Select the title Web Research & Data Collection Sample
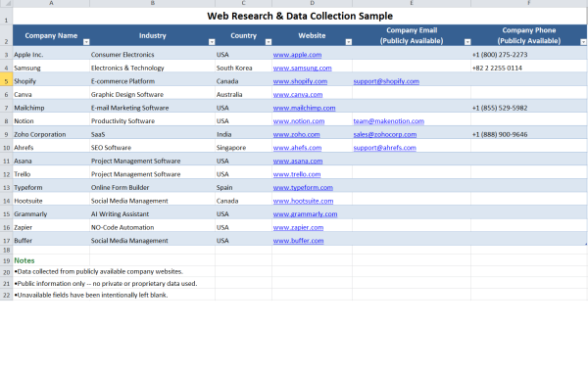This screenshot has width=588, height=372. [300, 16]
